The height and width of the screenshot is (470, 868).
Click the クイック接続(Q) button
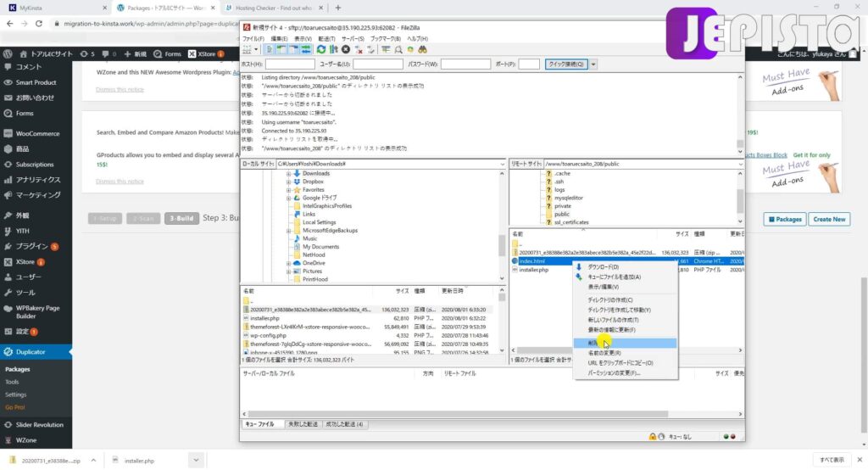(565, 64)
